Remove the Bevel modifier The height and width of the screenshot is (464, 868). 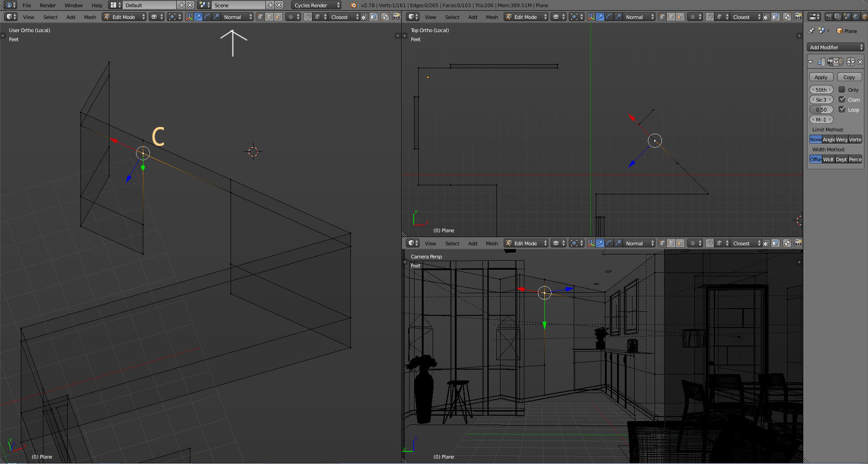point(860,62)
